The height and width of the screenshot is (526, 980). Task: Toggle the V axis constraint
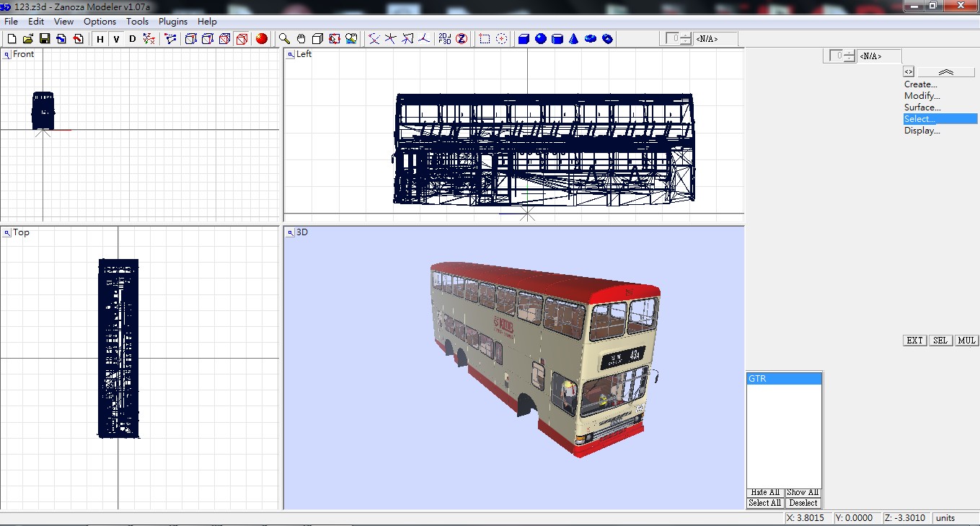click(116, 39)
